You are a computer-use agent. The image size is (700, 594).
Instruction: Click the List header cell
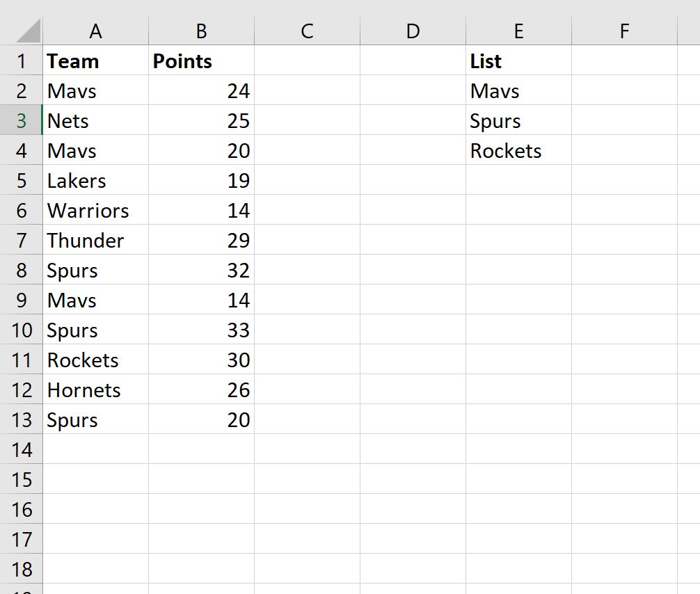tap(519, 61)
